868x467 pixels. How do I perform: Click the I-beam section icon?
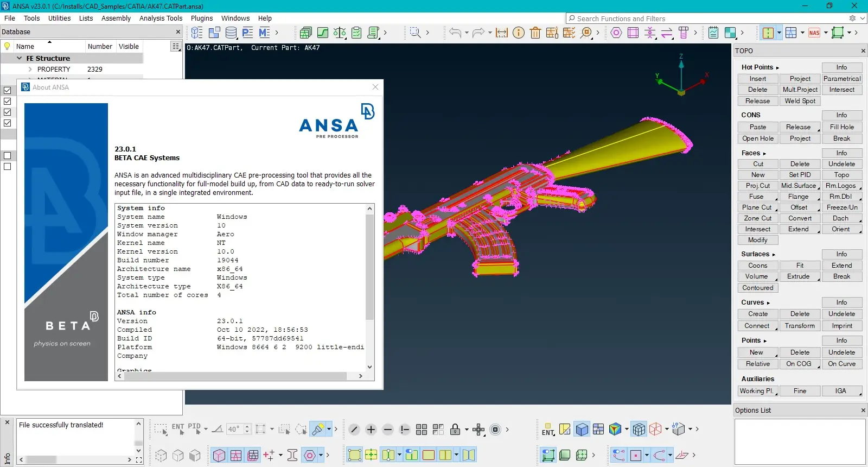tap(292, 455)
